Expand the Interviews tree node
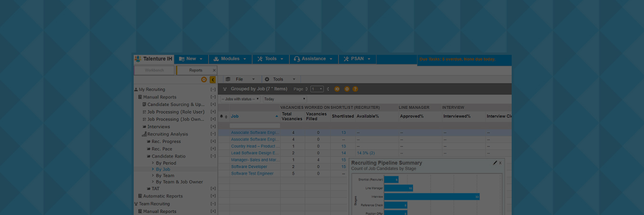Viewport: 644px width, 215px height. pos(213,127)
